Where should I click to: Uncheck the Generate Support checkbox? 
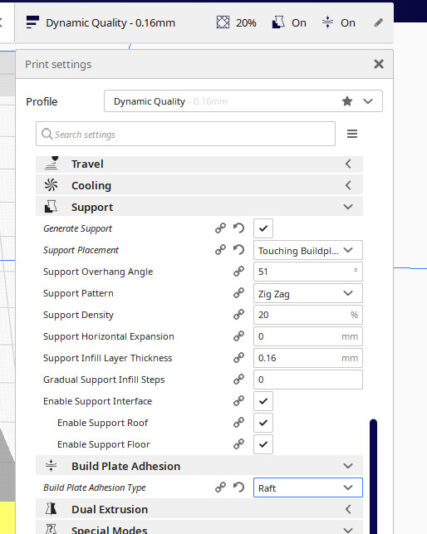[263, 228]
